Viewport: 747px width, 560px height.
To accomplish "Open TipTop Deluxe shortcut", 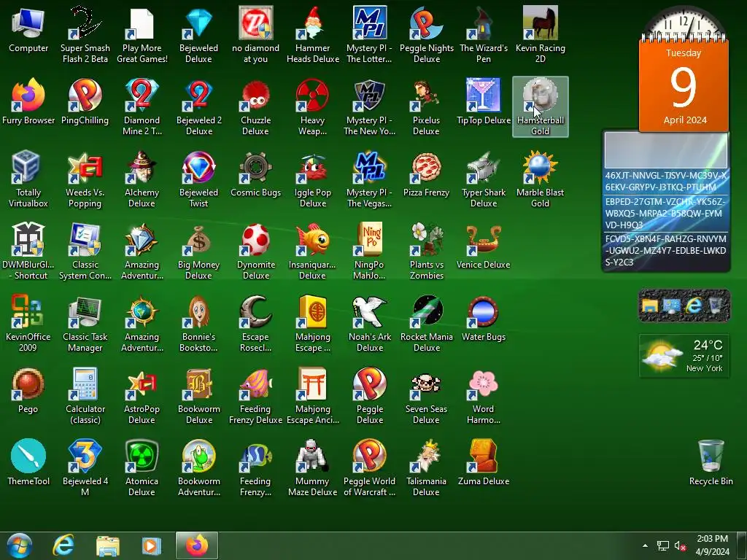I will coord(484,101).
